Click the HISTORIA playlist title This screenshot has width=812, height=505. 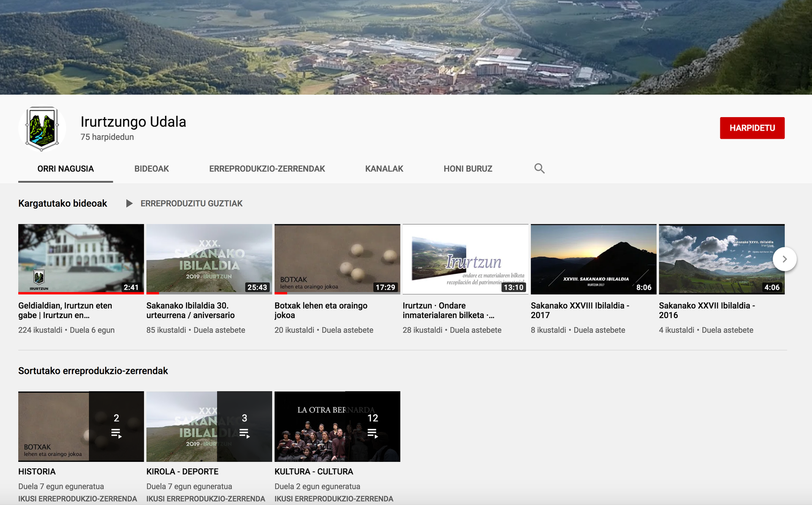point(37,472)
